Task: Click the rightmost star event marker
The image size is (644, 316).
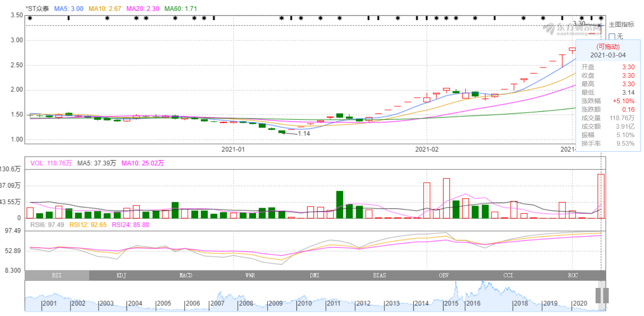Action: [x=601, y=18]
